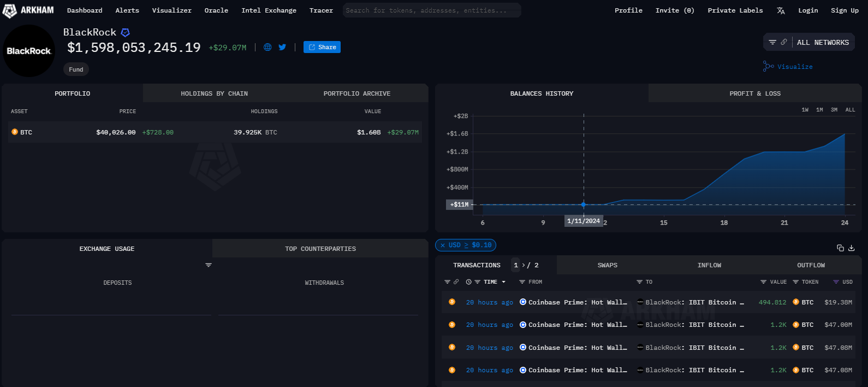Click the Share button
The height and width of the screenshot is (387, 868).
point(322,47)
